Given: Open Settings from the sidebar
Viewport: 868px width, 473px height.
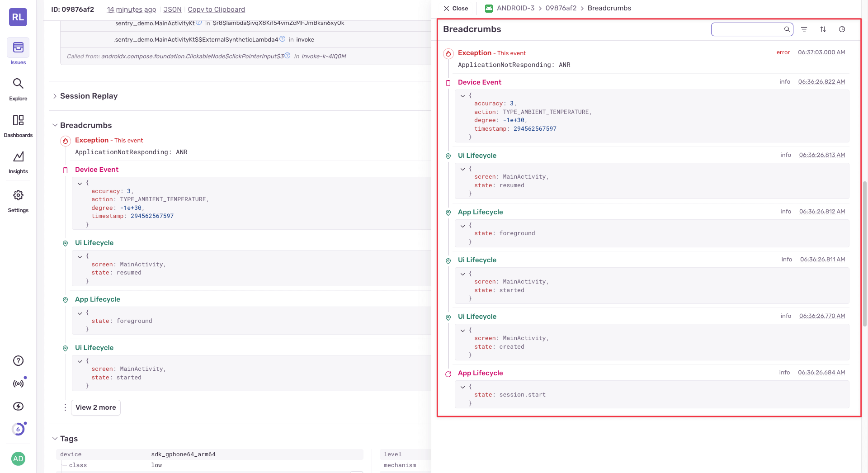Looking at the screenshot, I should coord(18,200).
